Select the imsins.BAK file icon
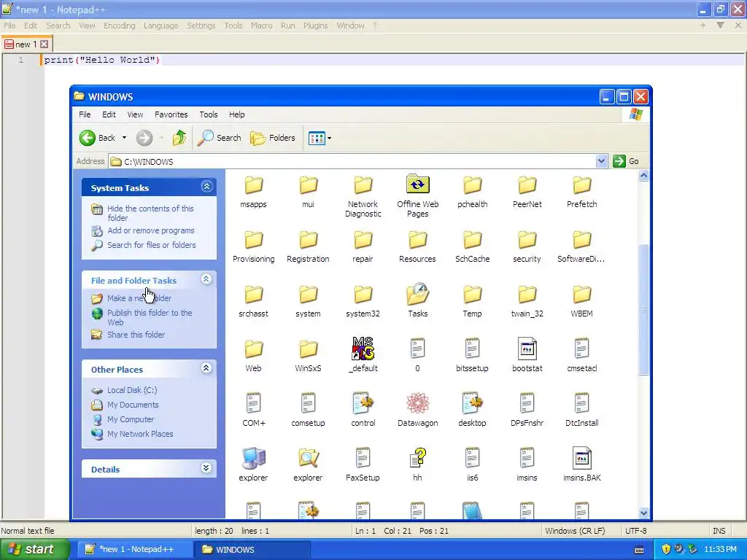 581,459
